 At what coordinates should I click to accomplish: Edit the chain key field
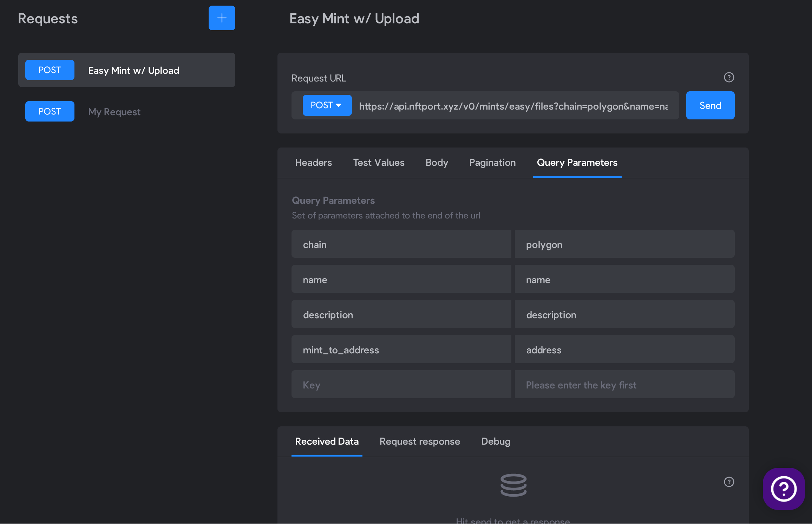click(x=401, y=244)
